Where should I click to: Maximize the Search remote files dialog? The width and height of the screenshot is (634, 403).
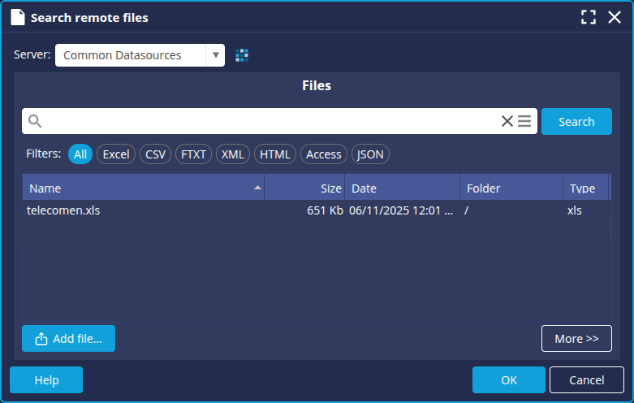pyautogui.click(x=588, y=17)
